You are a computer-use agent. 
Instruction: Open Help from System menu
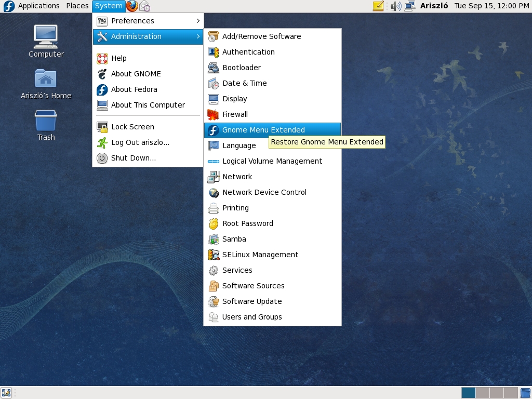[148, 58]
